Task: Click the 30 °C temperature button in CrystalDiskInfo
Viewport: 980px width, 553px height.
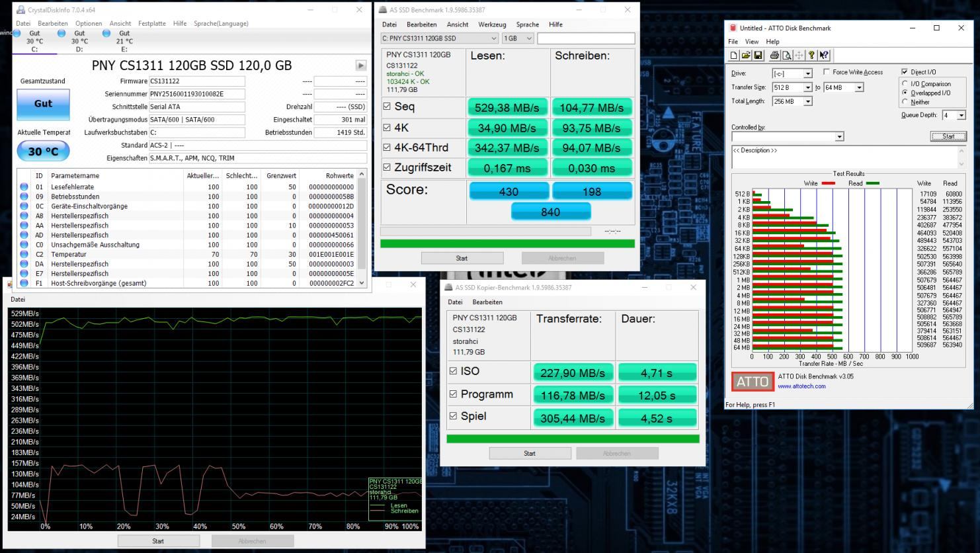Action: (x=43, y=151)
